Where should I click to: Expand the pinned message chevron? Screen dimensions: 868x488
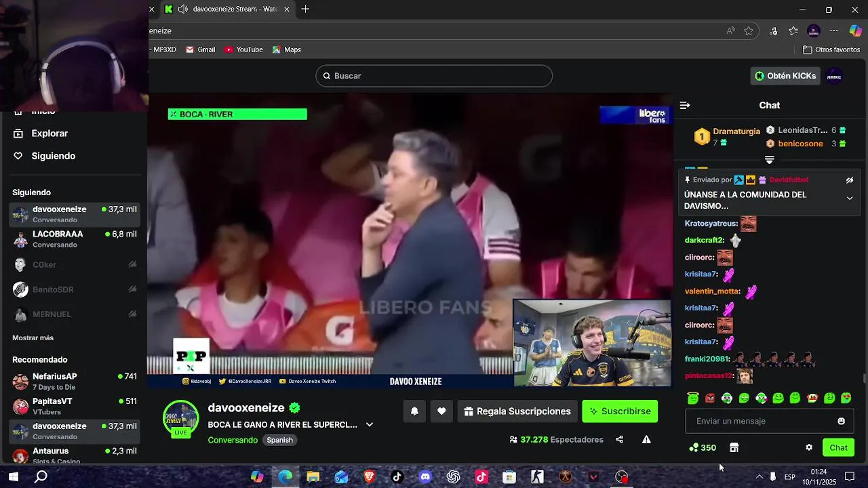pyautogui.click(x=850, y=198)
